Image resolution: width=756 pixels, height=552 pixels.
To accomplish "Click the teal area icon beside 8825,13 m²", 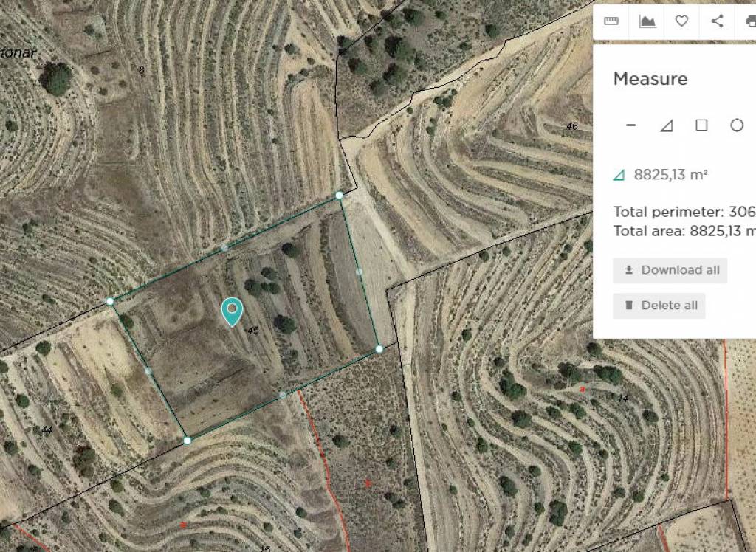I will tap(619, 176).
